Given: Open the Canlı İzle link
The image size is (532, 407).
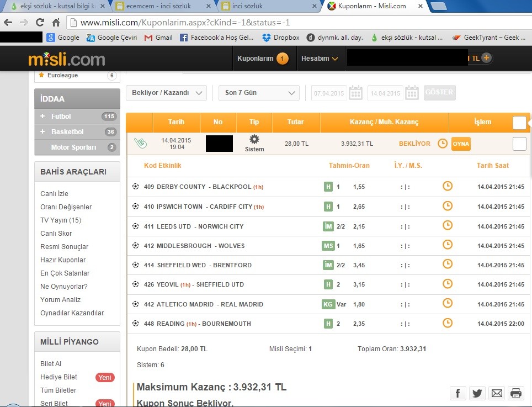Looking at the screenshot, I should pyautogui.click(x=54, y=193).
